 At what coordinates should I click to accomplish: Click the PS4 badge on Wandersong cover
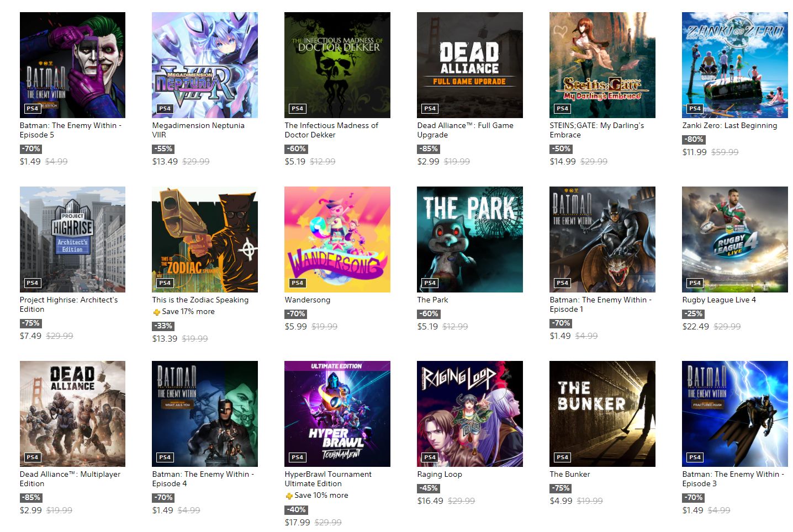click(x=298, y=283)
